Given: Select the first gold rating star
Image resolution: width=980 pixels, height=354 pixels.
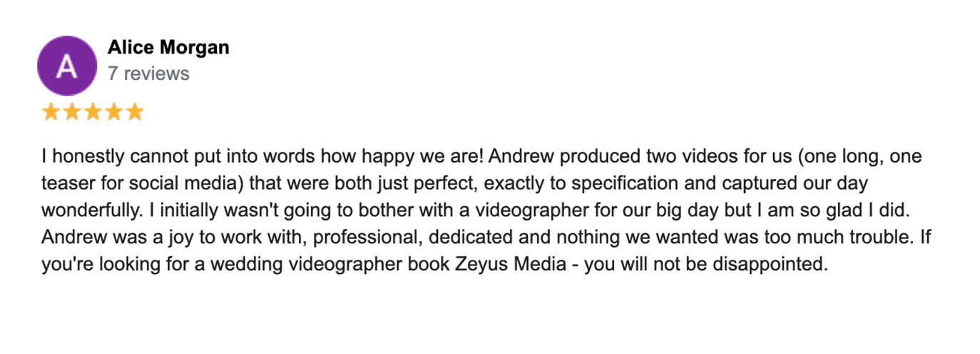Looking at the screenshot, I should coord(51,112).
